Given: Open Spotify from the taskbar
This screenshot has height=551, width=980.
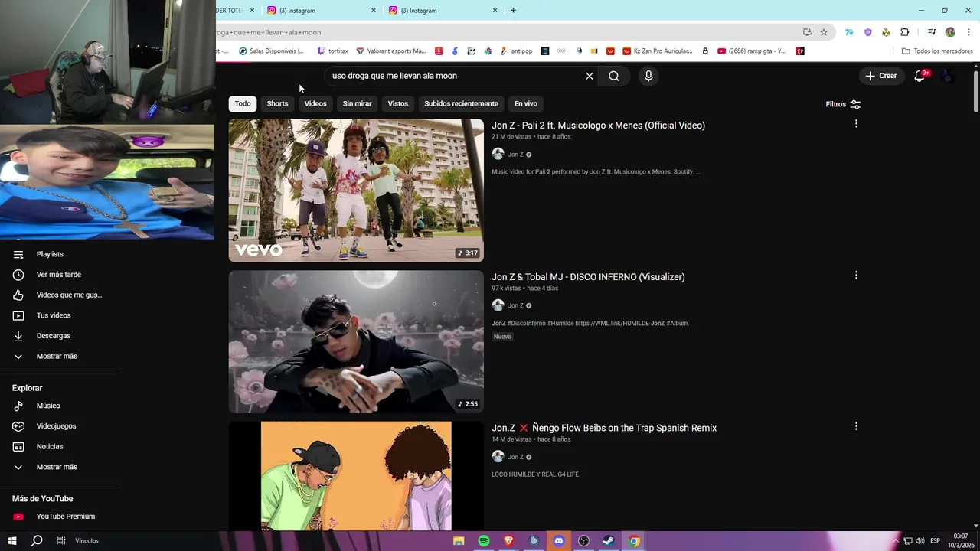Looking at the screenshot, I should pos(484,541).
